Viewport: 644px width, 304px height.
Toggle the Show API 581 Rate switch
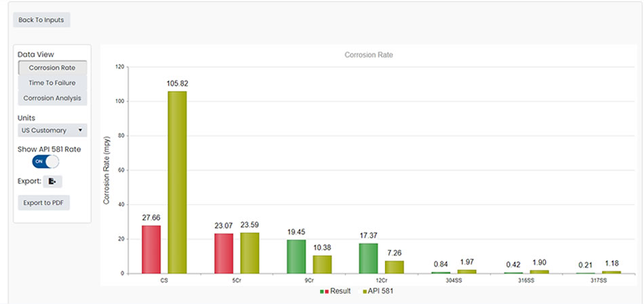pyautogui.click(x=45, y=162)
